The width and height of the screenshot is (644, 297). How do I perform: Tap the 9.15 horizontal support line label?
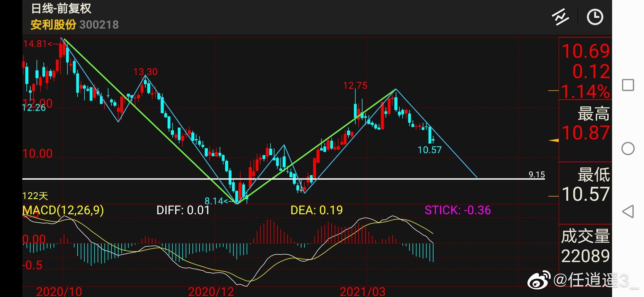pyautogui.click(x=537, y=175)
